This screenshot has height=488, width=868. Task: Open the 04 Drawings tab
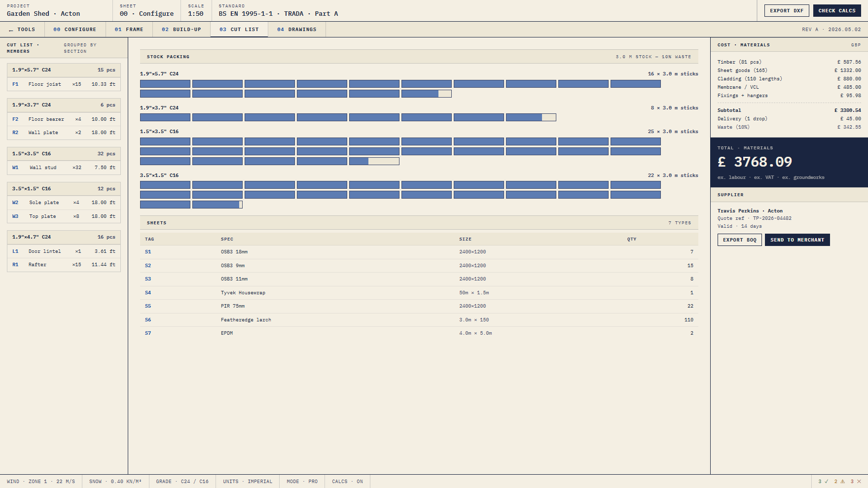[297, 30]
